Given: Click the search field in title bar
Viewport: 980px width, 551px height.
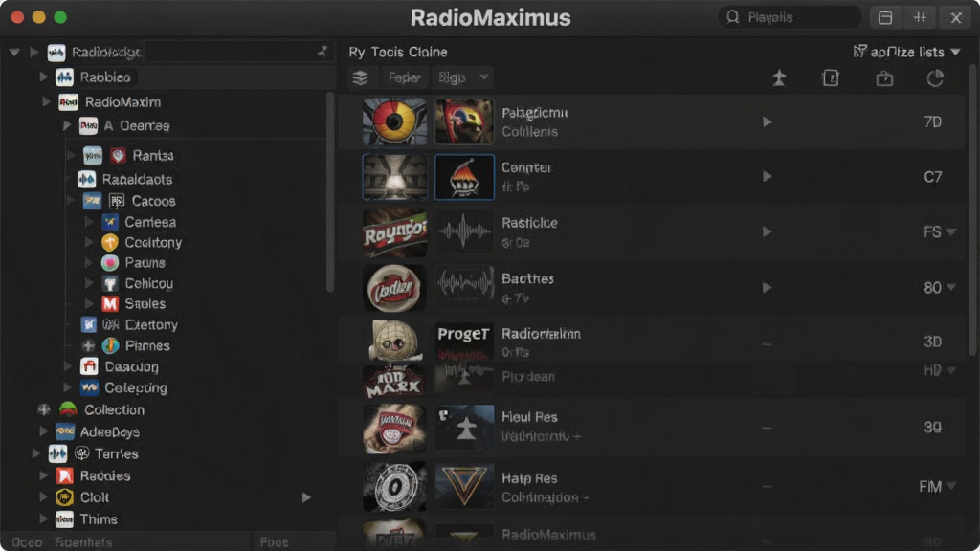Looking at the screenshot, I should click(x=789, y=17).
